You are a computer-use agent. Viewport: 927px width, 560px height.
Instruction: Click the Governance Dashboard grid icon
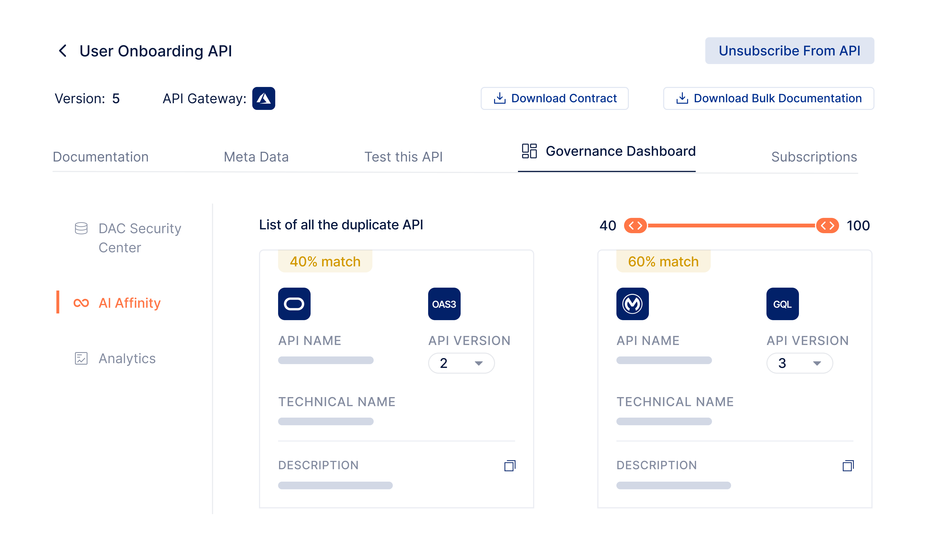click(529, 151)
